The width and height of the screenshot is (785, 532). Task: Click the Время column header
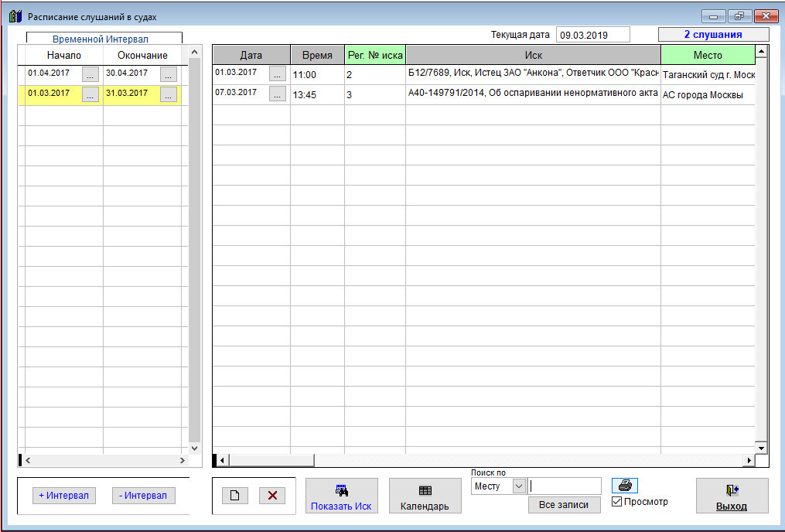pos(317,55)
